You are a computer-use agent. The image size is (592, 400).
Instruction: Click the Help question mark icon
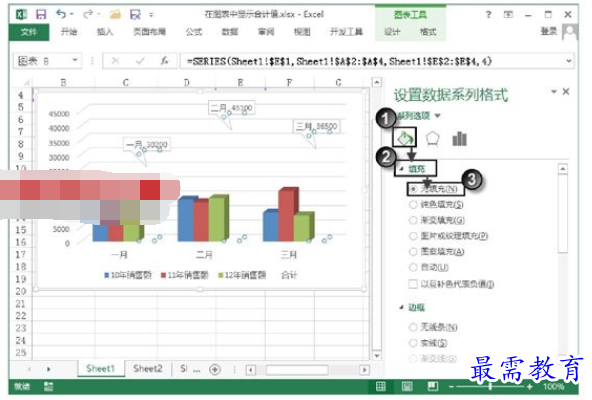[x=489, y=14]
